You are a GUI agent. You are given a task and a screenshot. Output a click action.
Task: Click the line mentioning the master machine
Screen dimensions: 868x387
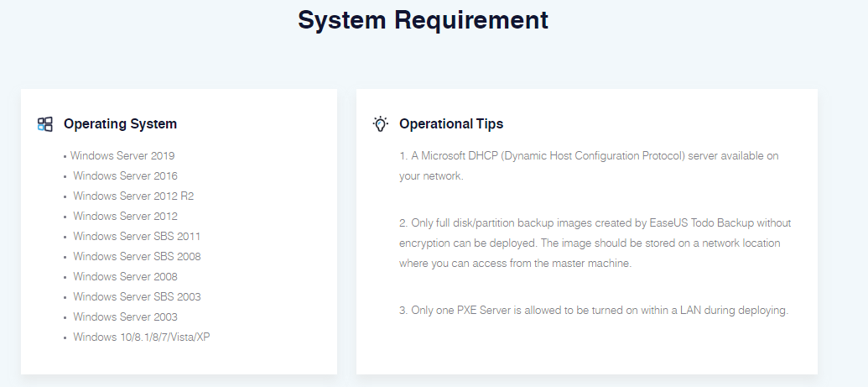(x=516, y=264)
